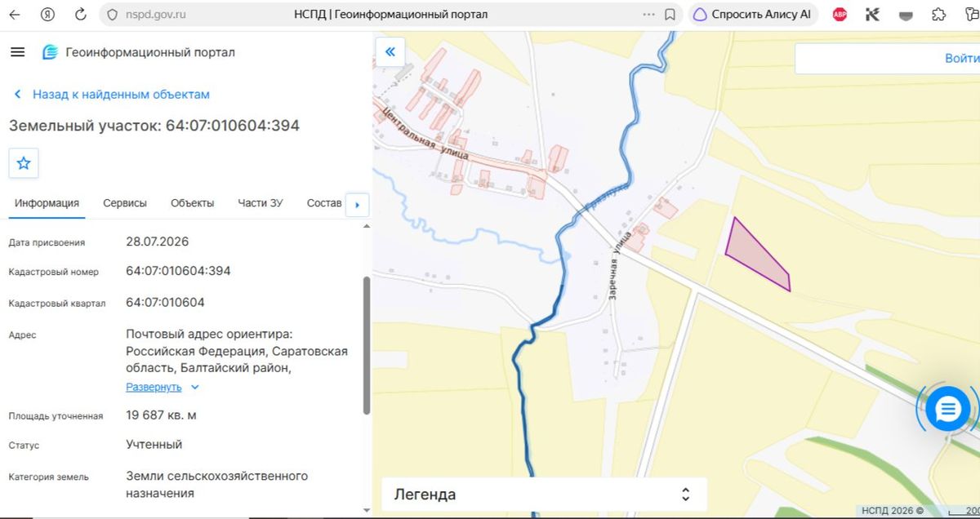The width and height of the screenshot is (980, 519).
Task: Click the info panel scrollbar
Action: click(367, 345)
